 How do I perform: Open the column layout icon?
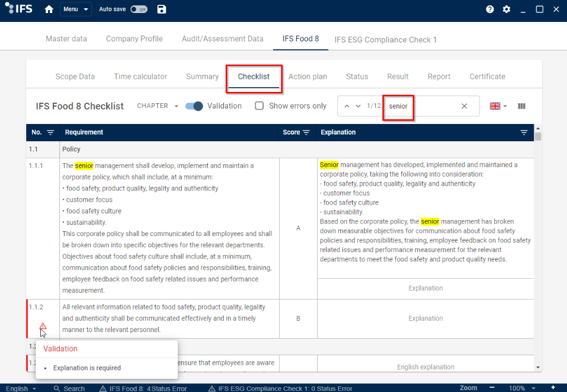coord(521,106)
